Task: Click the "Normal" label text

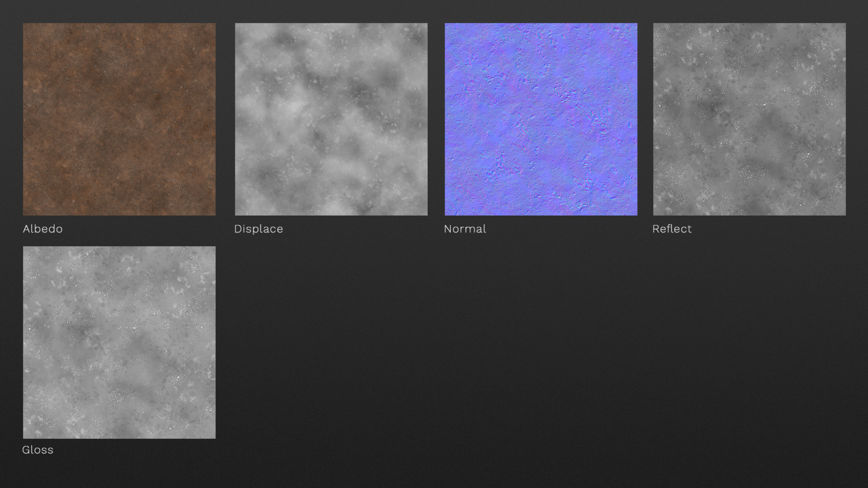Action: click(465, 229)
